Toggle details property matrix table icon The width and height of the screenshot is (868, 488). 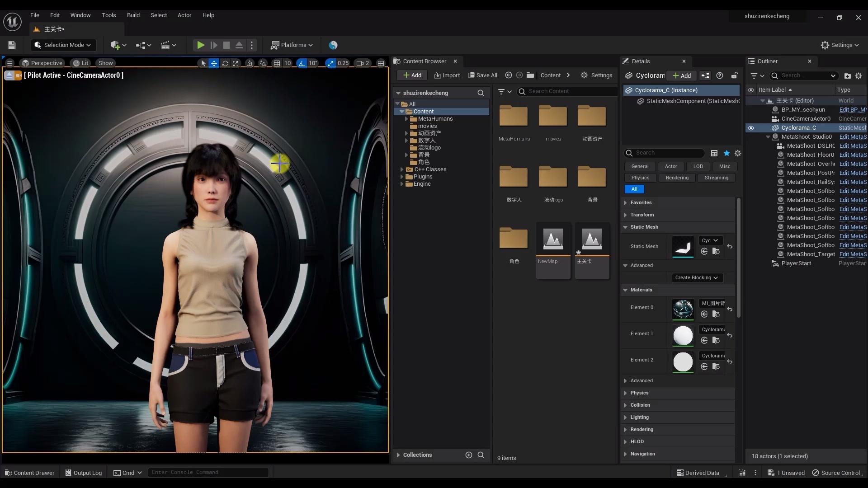714,153
